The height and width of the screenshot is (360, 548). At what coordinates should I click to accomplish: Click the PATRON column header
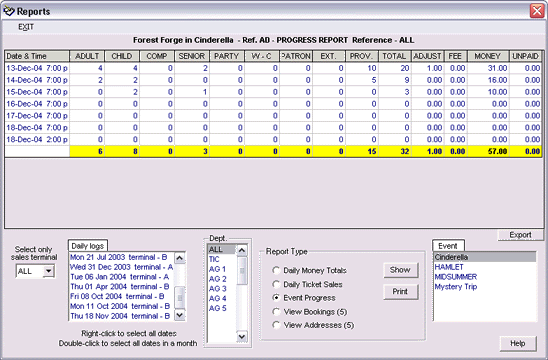coord(296,56)
